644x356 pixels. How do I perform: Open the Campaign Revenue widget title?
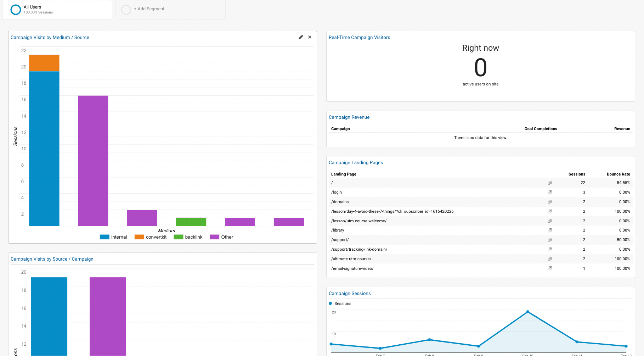tap(349, 117)
